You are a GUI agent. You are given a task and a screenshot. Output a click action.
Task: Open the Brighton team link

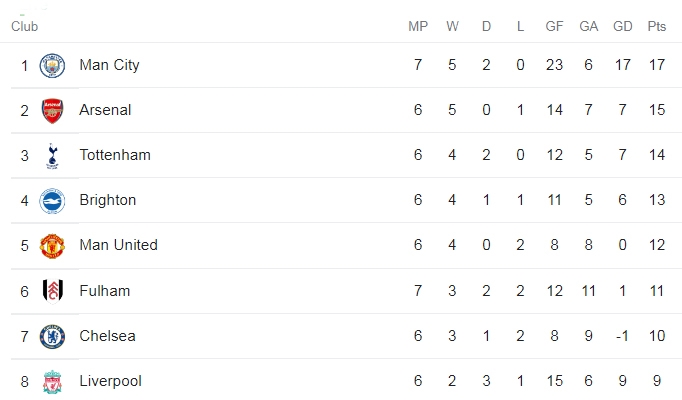(107, 200)
